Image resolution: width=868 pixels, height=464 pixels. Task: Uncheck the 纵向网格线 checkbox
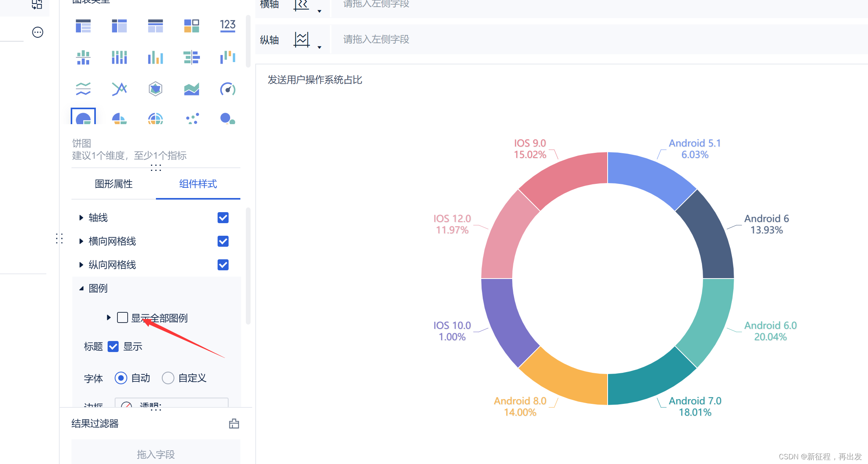pos(223,265)
